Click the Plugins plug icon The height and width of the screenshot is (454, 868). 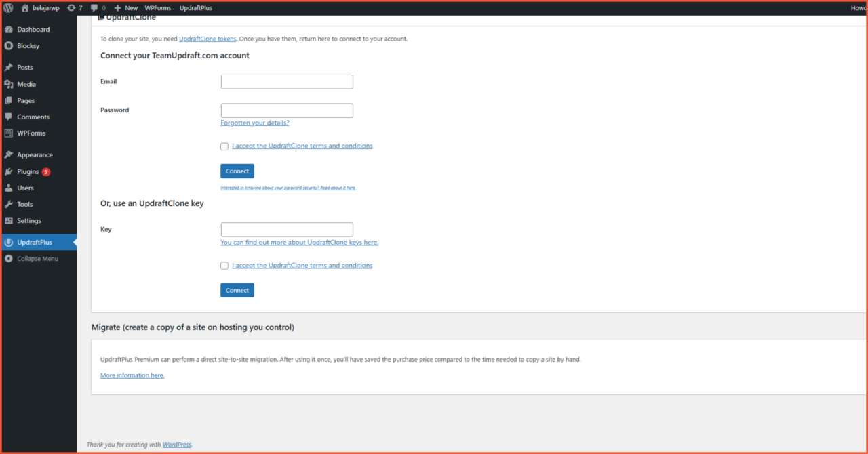tap(9, 171)
